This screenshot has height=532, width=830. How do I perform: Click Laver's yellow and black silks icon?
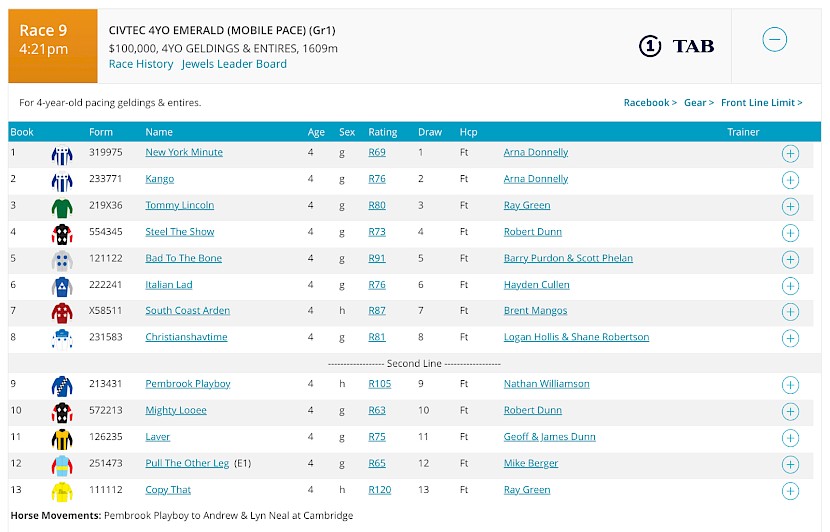(x=62, y=438)
